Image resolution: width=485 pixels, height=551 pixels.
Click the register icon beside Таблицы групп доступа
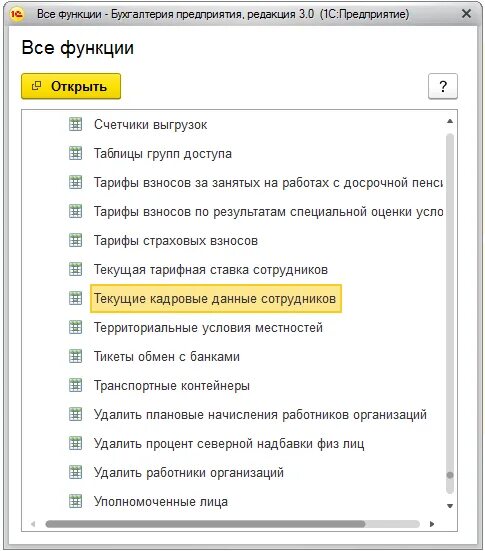75,153
